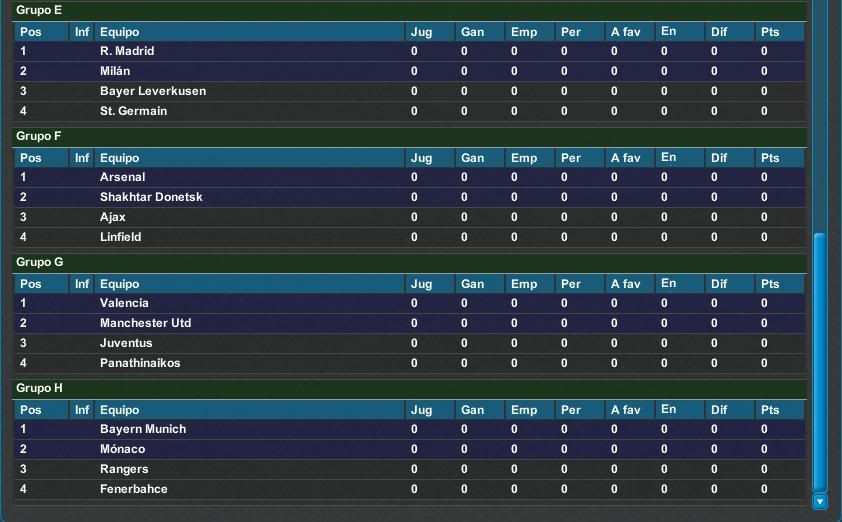This screenshot has width=842, height=522.
Task: Open Shakhtar Donetsk team entry
Action: 151,197
